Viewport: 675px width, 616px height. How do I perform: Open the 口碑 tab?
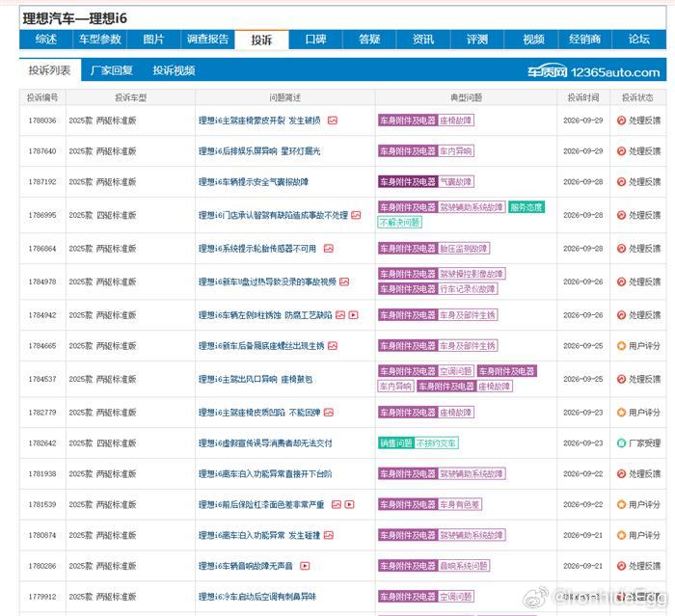click(315, 40)
